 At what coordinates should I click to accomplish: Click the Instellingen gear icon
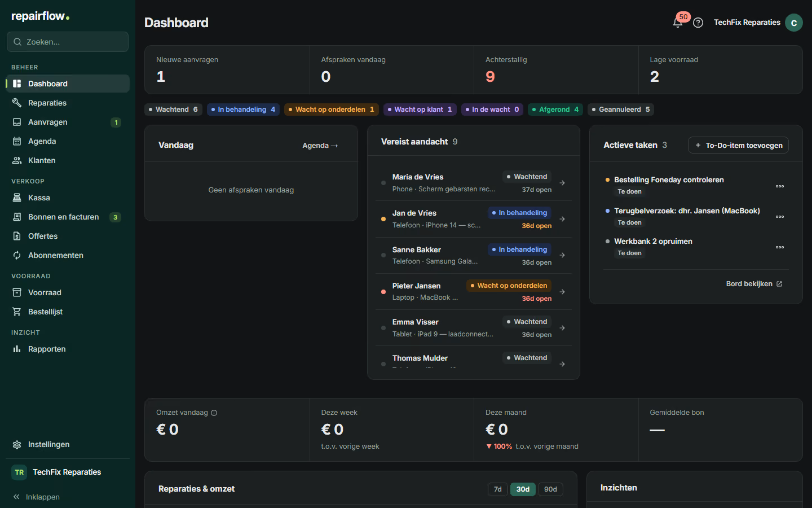coord(17,445)
